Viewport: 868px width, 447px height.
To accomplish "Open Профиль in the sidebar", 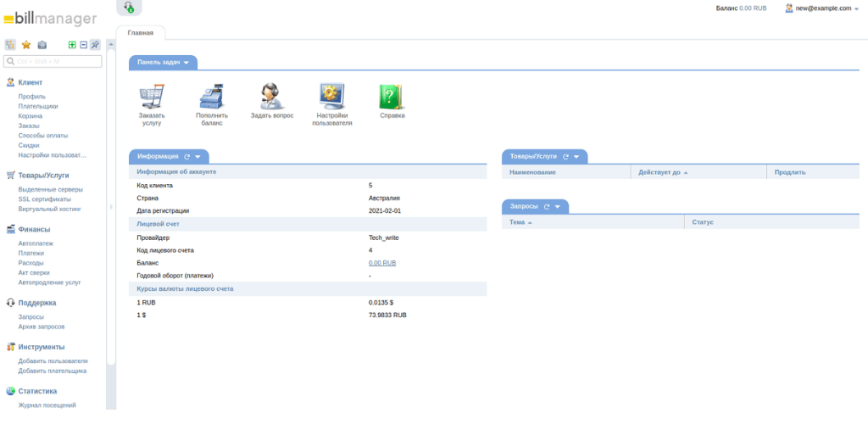I will pyautogui.click(x=32, y=97).
